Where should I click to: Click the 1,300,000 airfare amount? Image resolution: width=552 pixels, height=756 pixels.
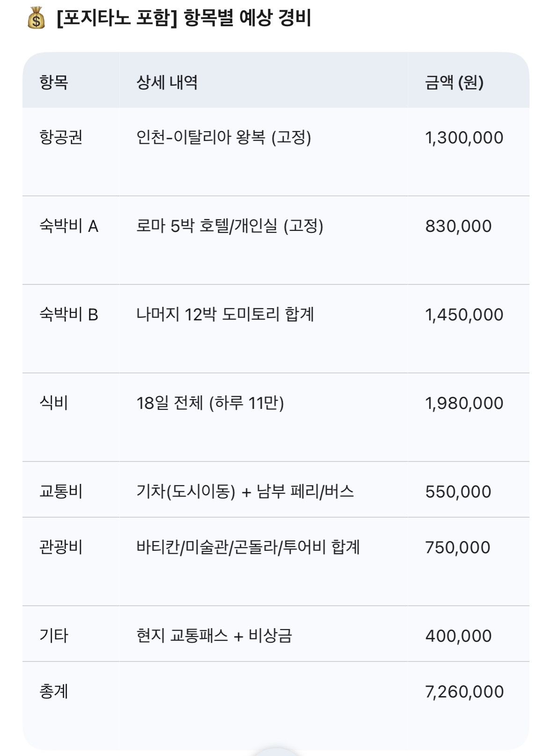tap(464, 138)
